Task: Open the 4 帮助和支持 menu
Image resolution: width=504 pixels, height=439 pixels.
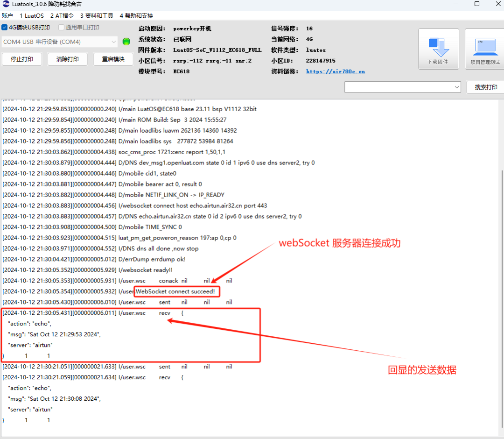Action: 136,16
